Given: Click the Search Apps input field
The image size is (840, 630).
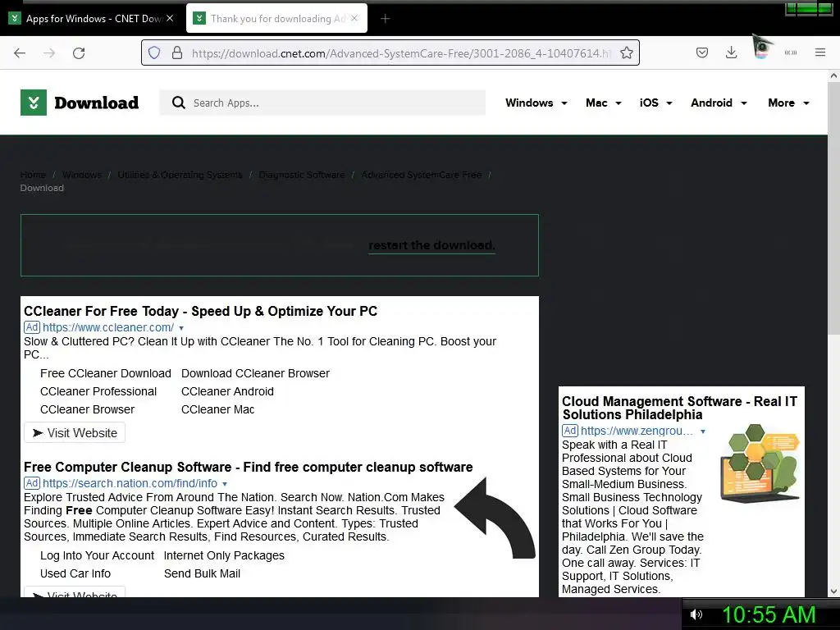Looking at the screenshot, I should [322, 103].
